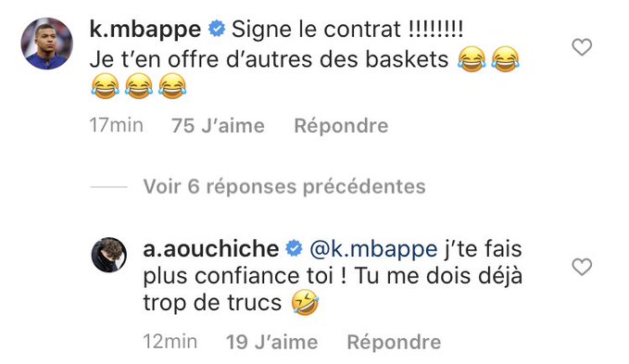Image resolution: width=629 pixels, height=364 pixels.
Task: Open a.aouchiche's profile picture
Action: pyautogui.click(x=109, y=255)
